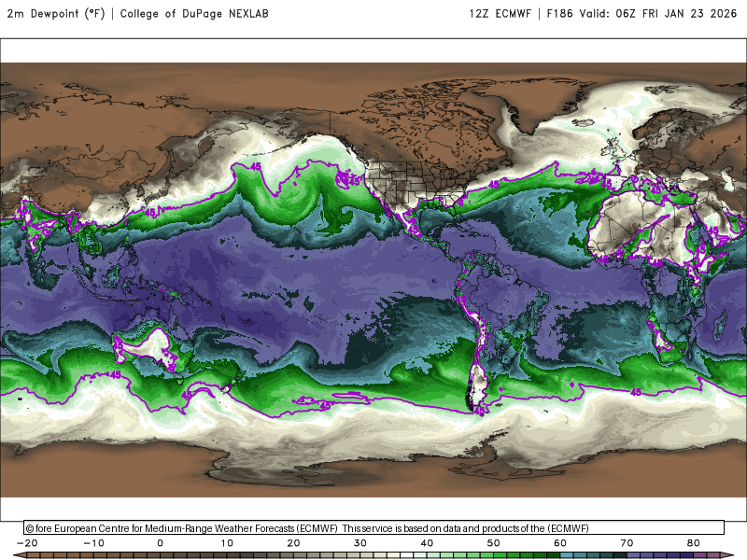Select the 60 label on the color scale
The height and width of the screenshot is (560, 747).
click(x=560, y=543)
